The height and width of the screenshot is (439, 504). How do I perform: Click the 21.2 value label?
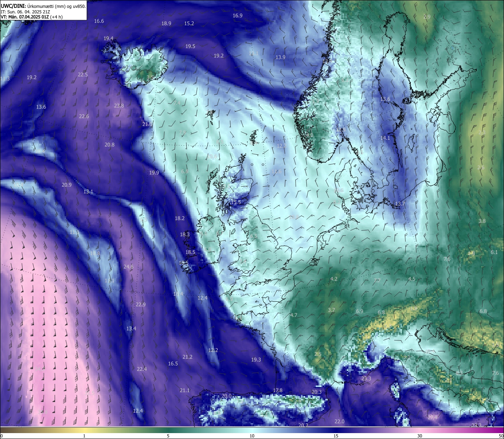187,357
